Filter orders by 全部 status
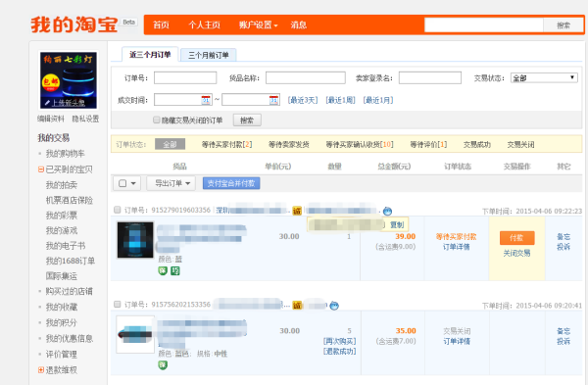 (170, 144)
